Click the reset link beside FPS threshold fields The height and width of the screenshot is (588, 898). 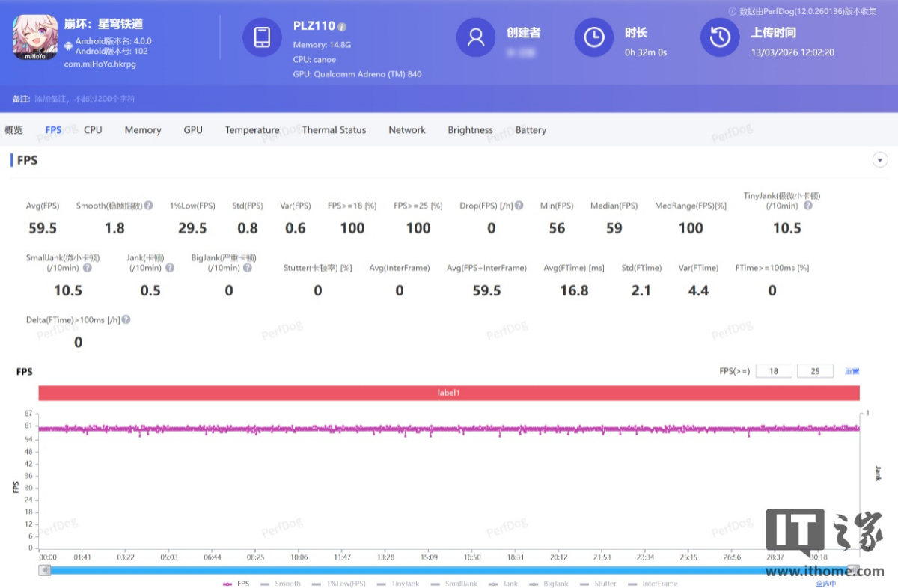click(852, 371)
